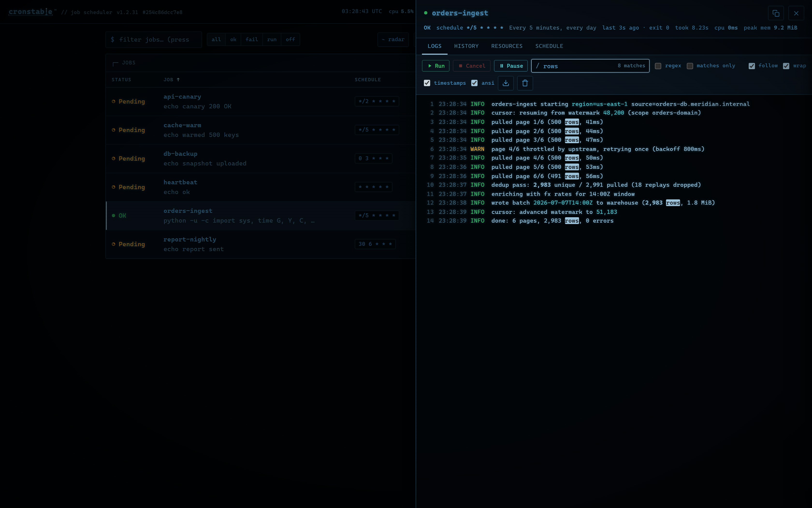The height and width of the screenshot is (508, 812).
Task: Open the api-canary job row
Action: point(261,101)
